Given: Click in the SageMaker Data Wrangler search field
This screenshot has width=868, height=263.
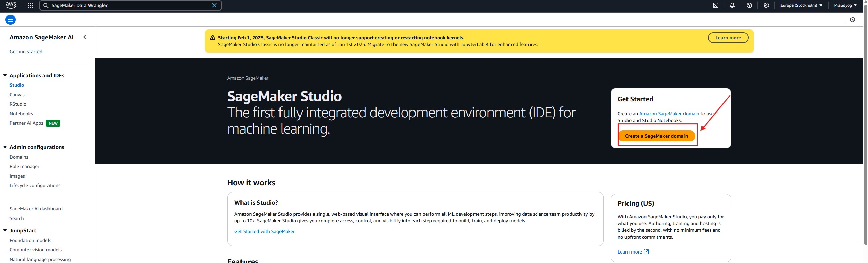Looking at the screenshot, I should point(129,5).
